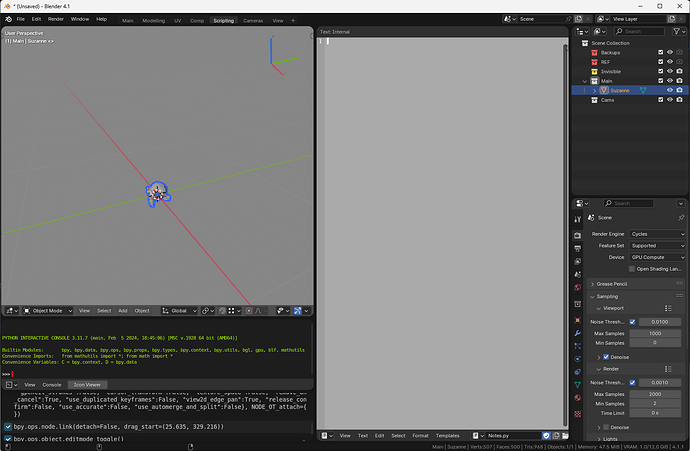Open the Scene properties tab
690x451 pixels.
(x=578, y=274)
